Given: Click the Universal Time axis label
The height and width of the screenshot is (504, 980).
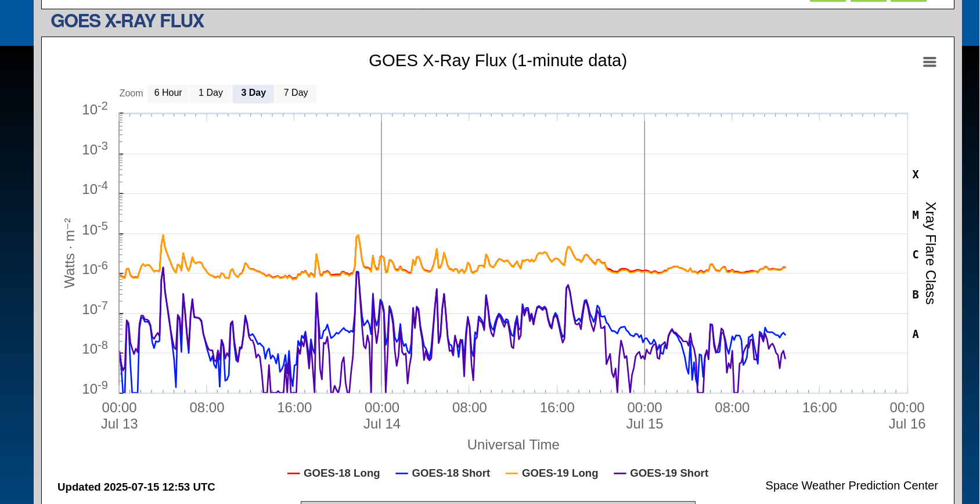Looking at the screenshot, I should 513,445.
